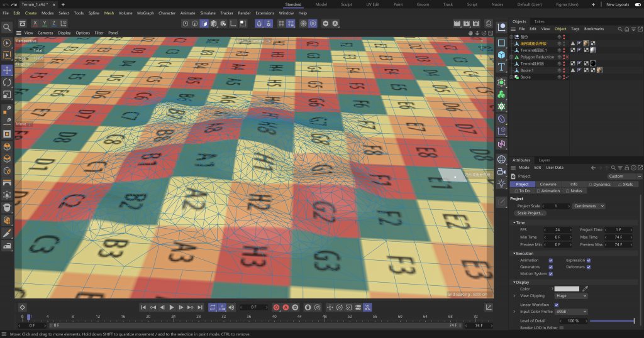Toggle the X axis lock icon
This screenshot has width=644, height=338.
pos(35,23)
